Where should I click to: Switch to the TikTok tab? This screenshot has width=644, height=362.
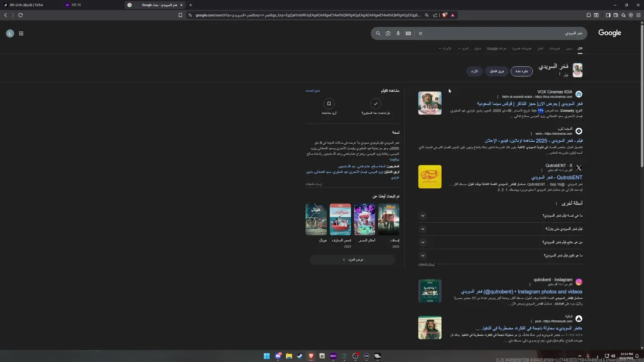coord(30,5)
